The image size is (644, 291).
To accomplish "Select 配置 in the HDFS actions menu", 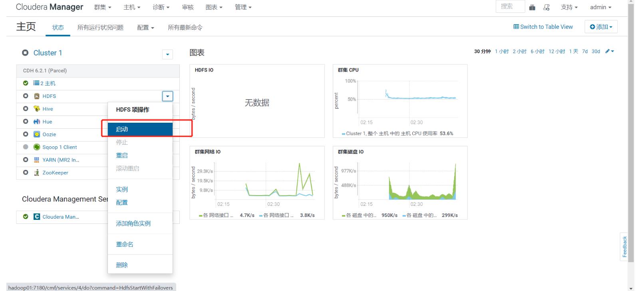I will point(140,203).
